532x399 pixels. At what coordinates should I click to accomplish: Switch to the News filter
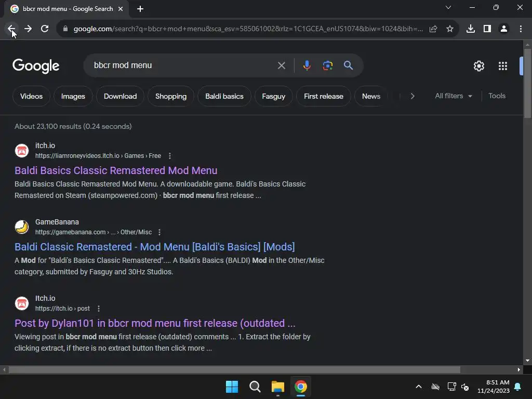[371, 96]
